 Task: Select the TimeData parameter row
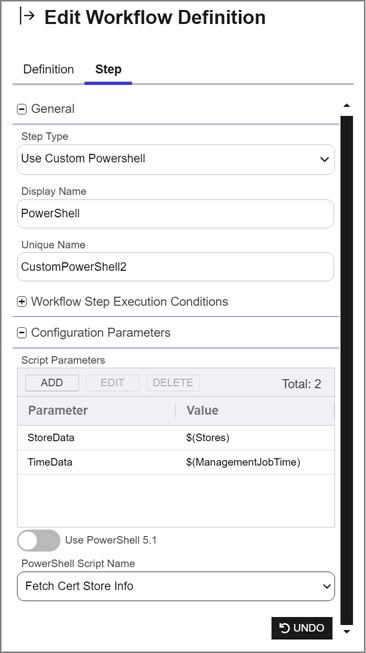pos(176,462)
